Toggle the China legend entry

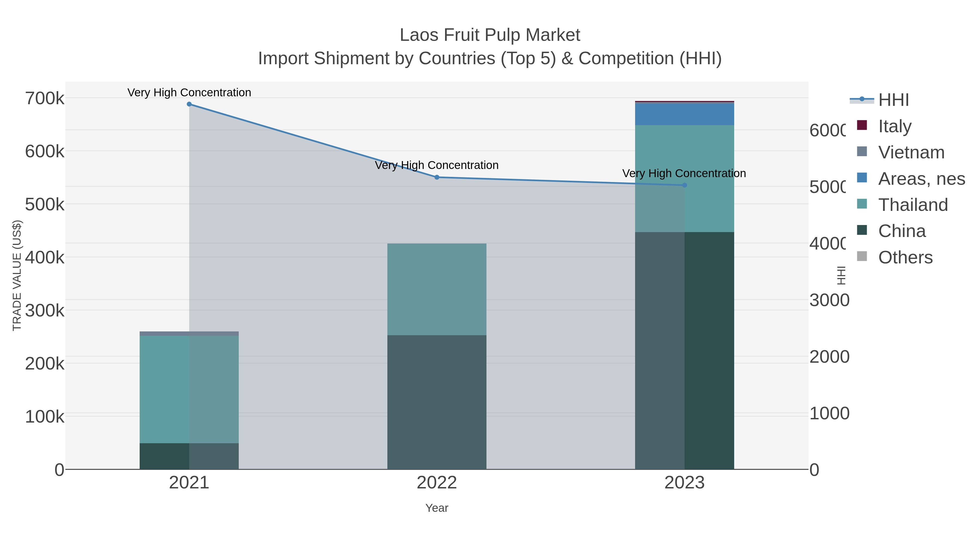point(891,231)
